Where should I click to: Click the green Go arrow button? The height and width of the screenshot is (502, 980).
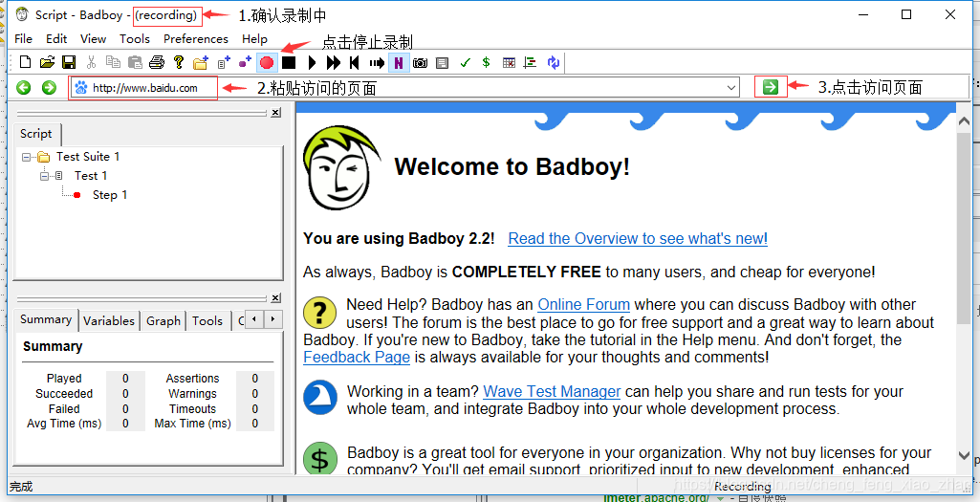point(771,87)
